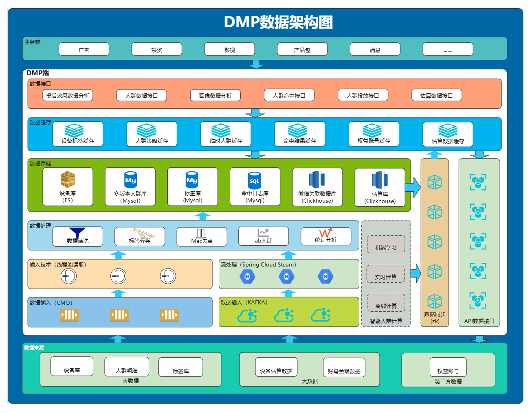Select the middle CMQ message queue icon
The width and height of the screenshot is (532, 413).
(x=119, y=315)
